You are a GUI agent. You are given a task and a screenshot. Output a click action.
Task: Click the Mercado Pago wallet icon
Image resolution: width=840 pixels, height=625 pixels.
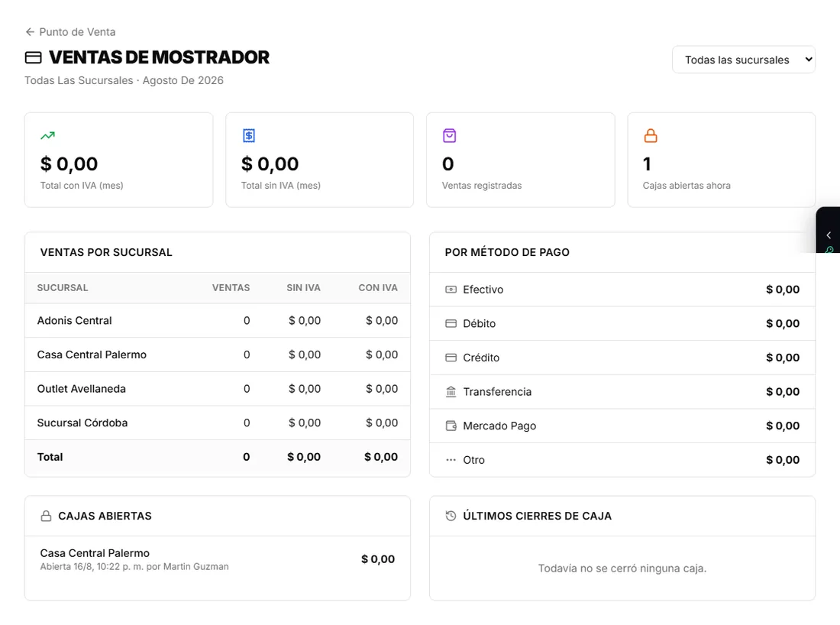(451, 426)
